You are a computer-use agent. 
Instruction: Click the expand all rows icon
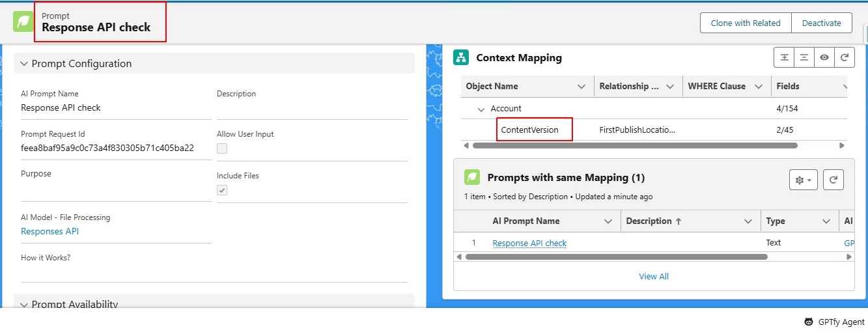click(785, 57)
